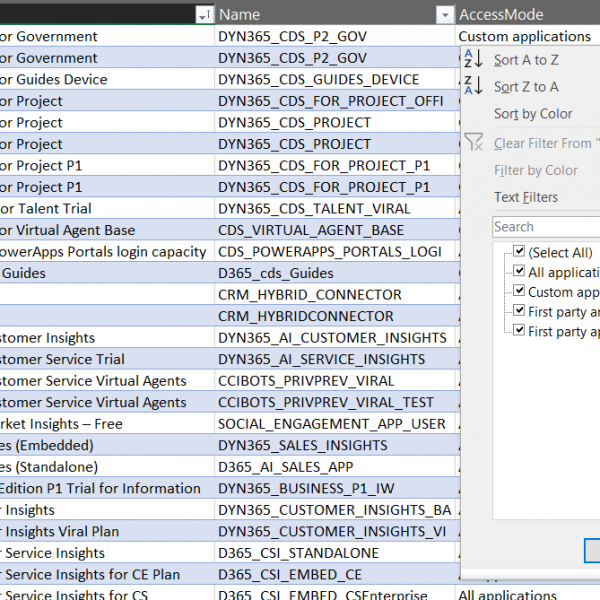
Task: Select SOCIAL_ENGAGEMENT_APP_USER cell
Action: [x=335, y=424]
